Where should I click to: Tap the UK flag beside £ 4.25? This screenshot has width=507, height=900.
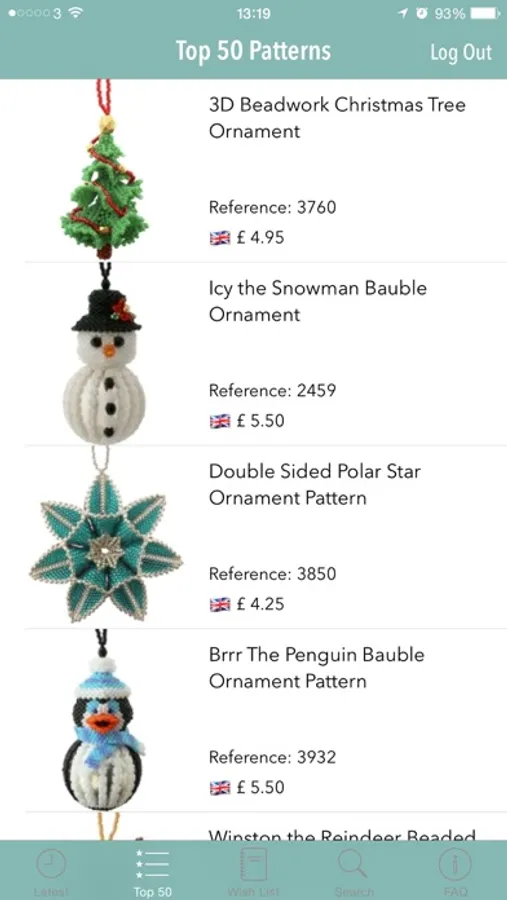[x=219, y=604]
